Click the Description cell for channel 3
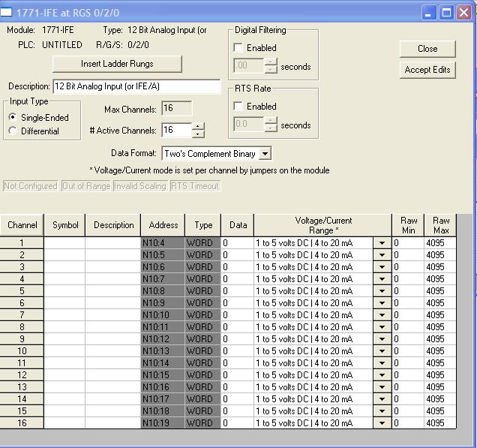The image size is (477, 448). pos(113,267)
